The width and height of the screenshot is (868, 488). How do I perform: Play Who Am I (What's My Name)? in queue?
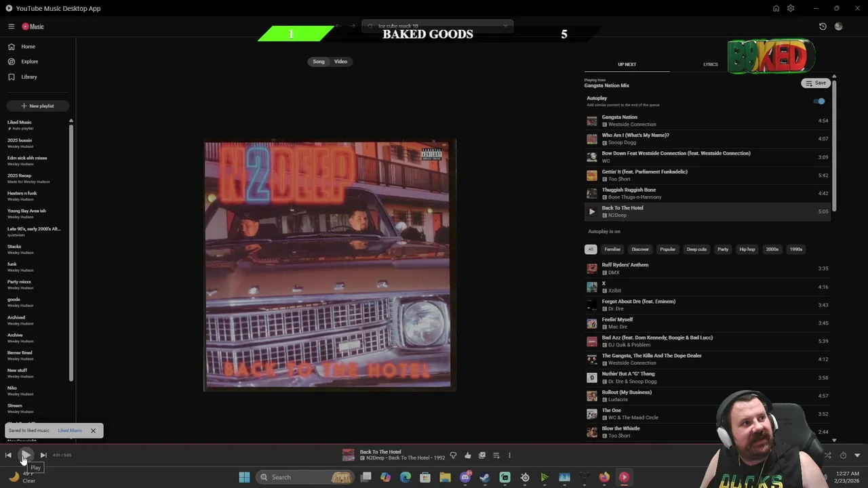707,139
